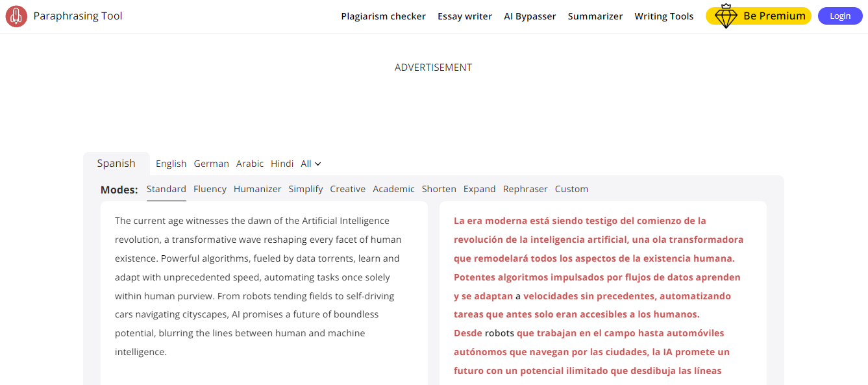The width and height of the screenshot is (868, 385).
Task: Select the Spanish language tab
Action: pos(116,164)
